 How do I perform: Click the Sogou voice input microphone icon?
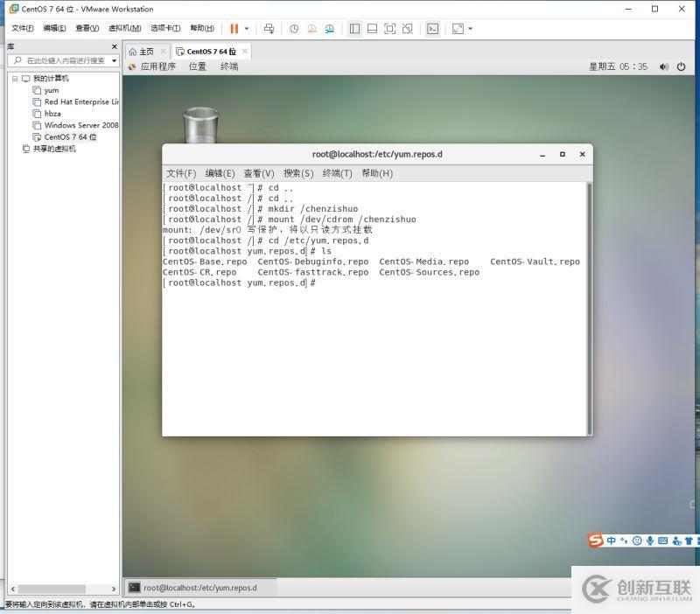coord(650,541)
